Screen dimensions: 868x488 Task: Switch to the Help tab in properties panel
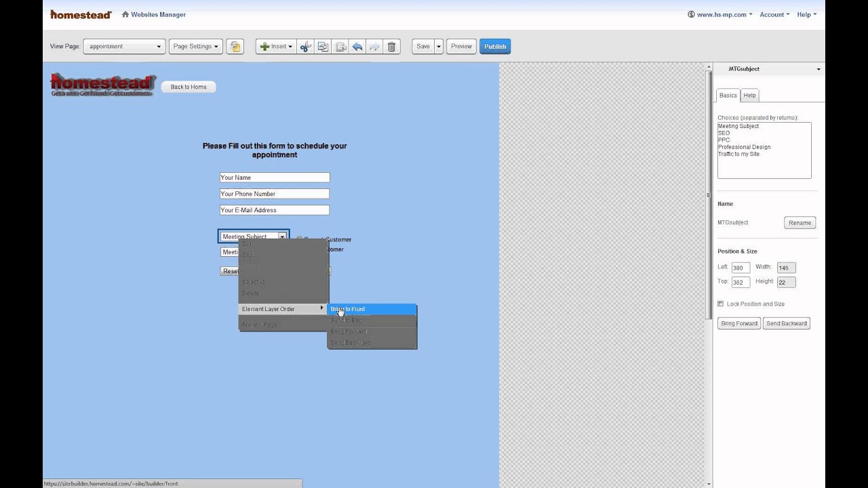749,96
